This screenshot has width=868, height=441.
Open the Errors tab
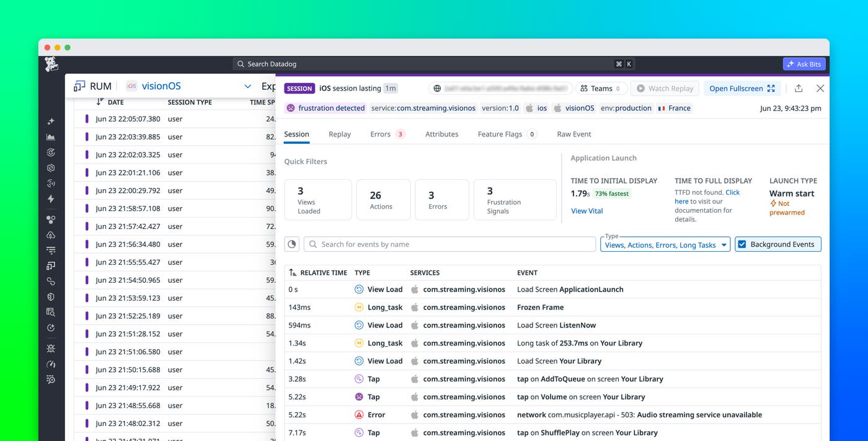(x=387, y=134)
